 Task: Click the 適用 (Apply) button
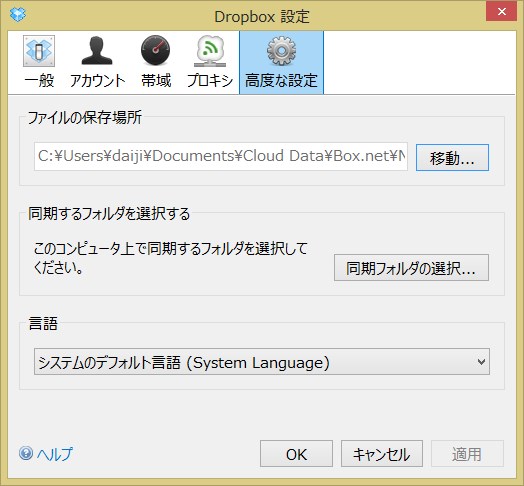point(467,454)
